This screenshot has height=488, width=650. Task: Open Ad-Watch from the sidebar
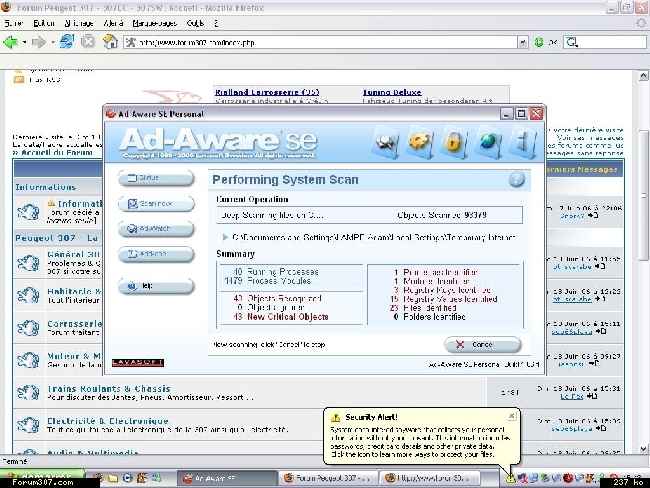point(156,229)
